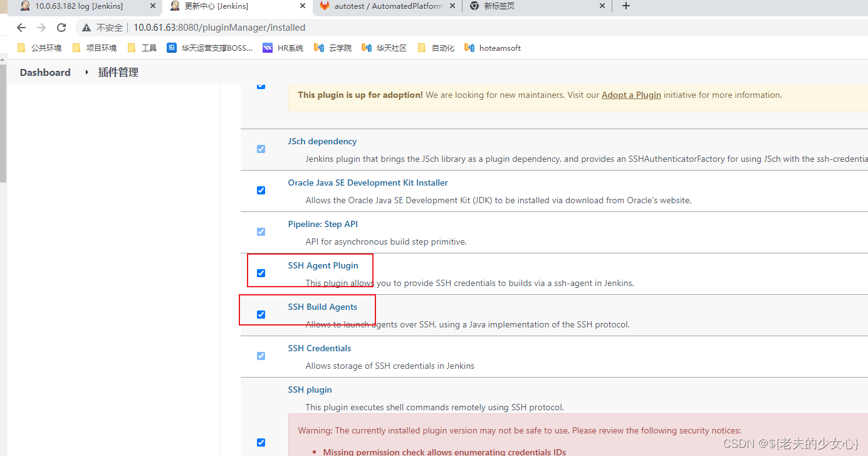Viewport: 868px width, 456px height.
Task: Open a new browser tab with plus
Action: (625, 6)
